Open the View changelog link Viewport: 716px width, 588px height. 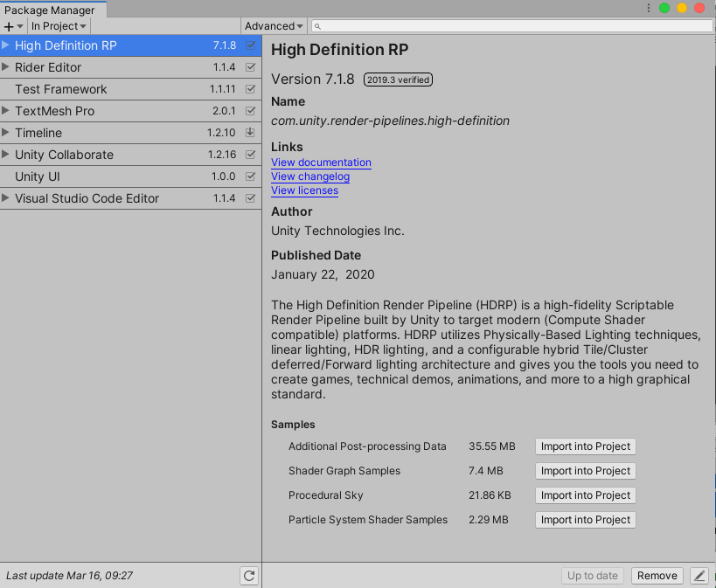point(309,176)
